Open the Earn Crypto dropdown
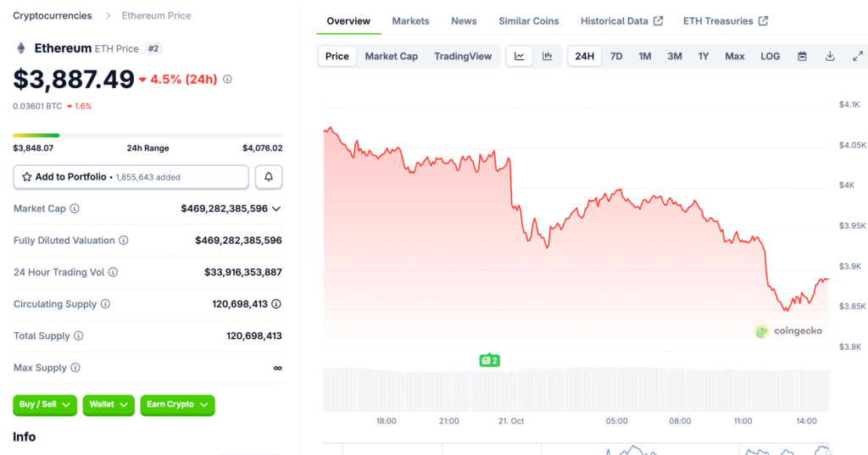 [177, 405]
